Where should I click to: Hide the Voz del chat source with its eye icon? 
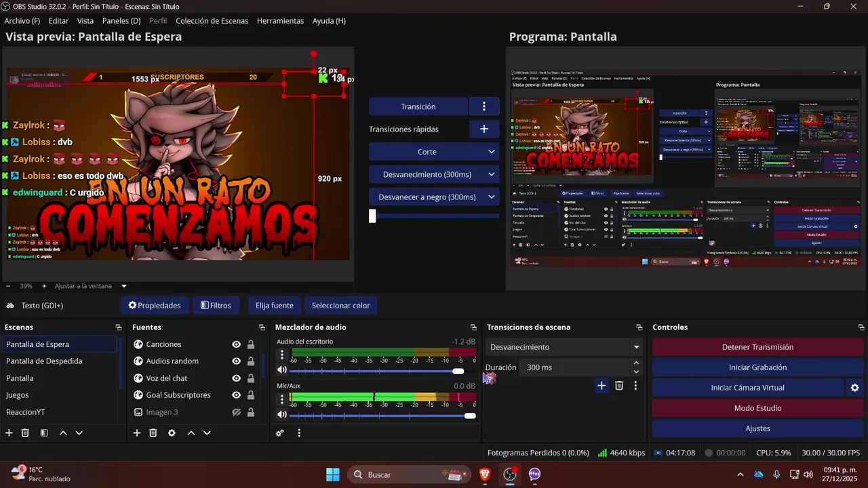[236, 378]
